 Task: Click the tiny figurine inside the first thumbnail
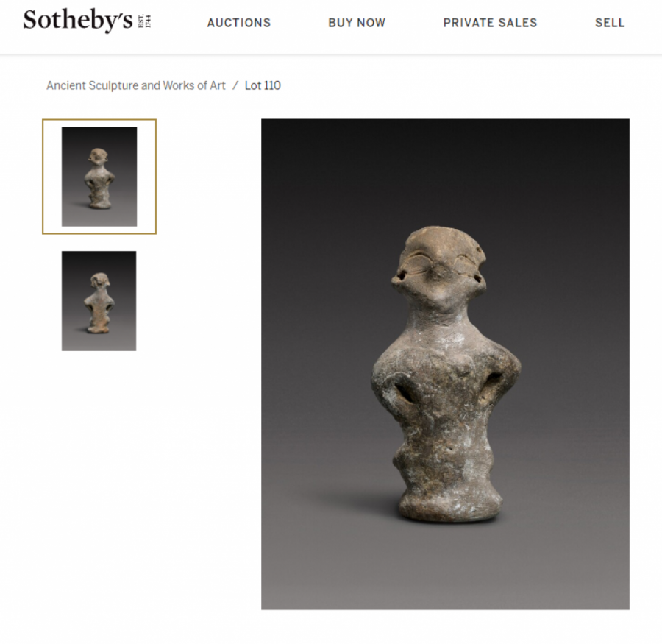coord(99,178)
